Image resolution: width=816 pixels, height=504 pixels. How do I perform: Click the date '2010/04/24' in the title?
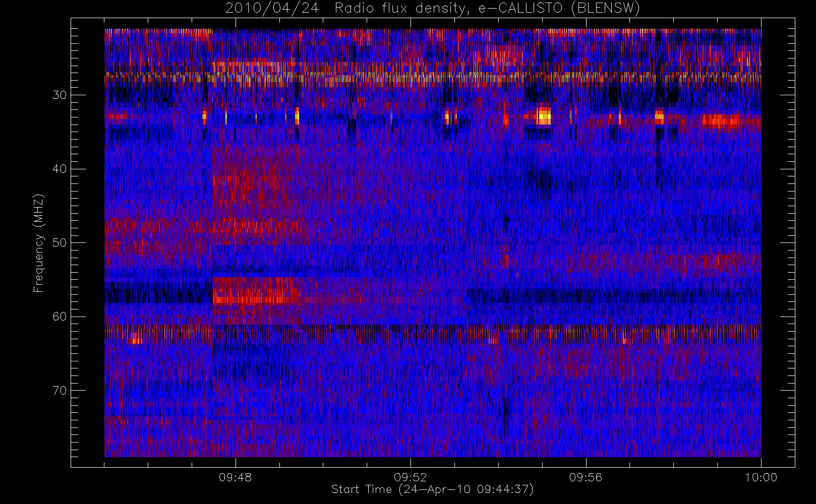point(272,9)
